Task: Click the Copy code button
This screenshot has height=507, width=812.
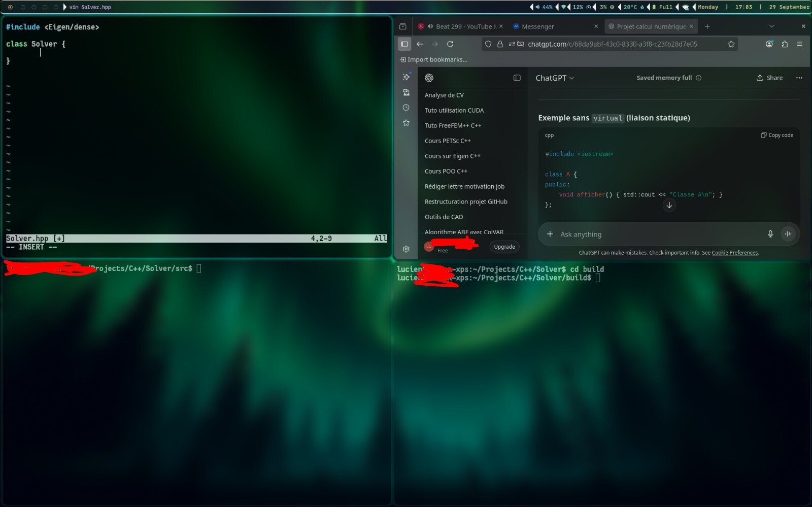Action: click(x=776, y=135)
